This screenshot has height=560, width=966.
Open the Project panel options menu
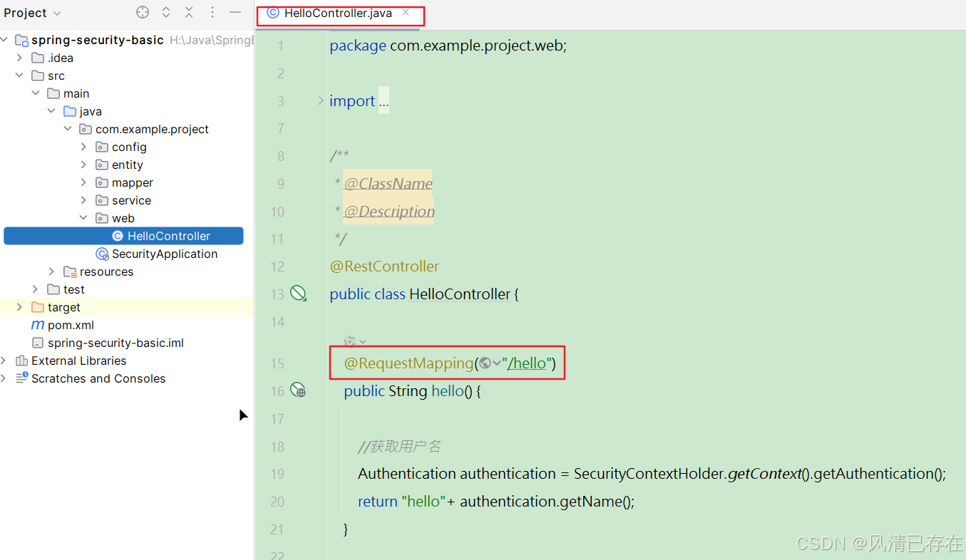212,12
